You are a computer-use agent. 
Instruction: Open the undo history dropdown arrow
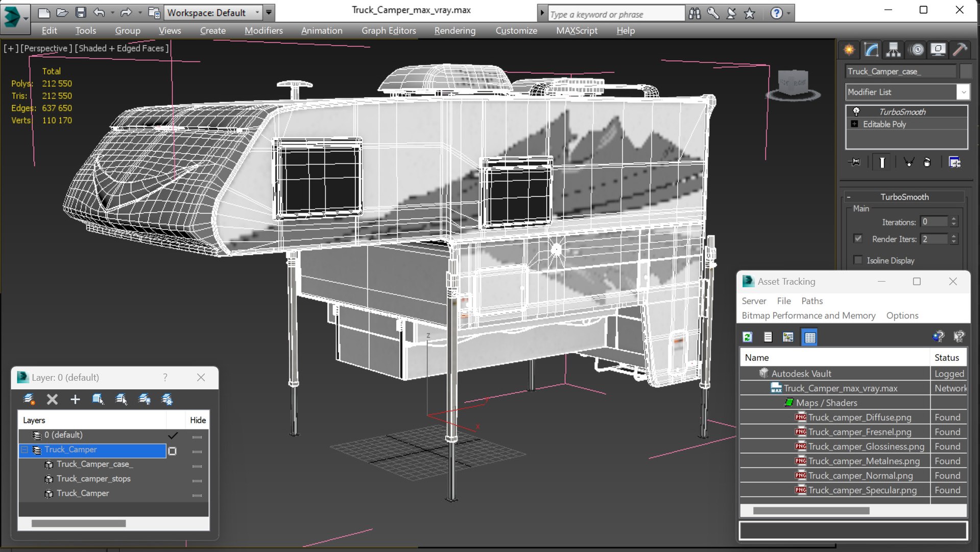click(112, 13)
